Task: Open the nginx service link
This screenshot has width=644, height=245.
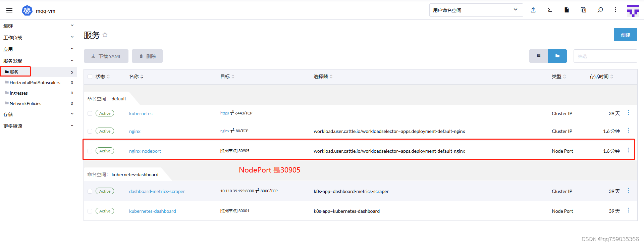Action: [135, 131]
